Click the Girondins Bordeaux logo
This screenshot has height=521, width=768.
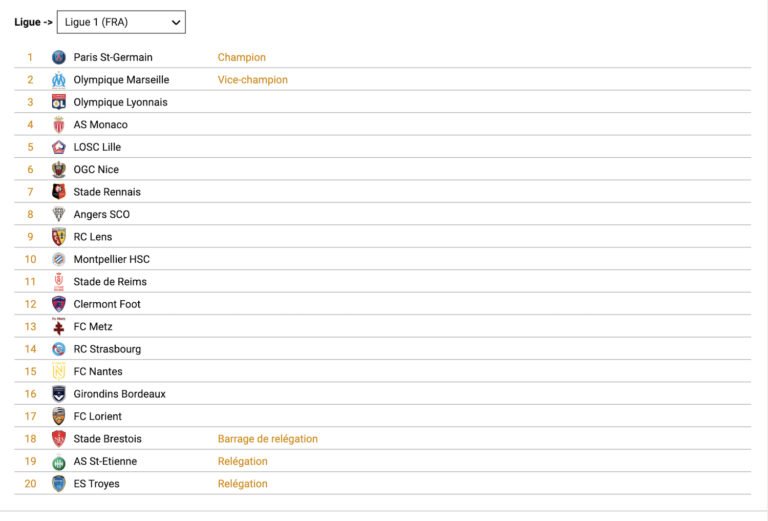[x=59, y=394]
